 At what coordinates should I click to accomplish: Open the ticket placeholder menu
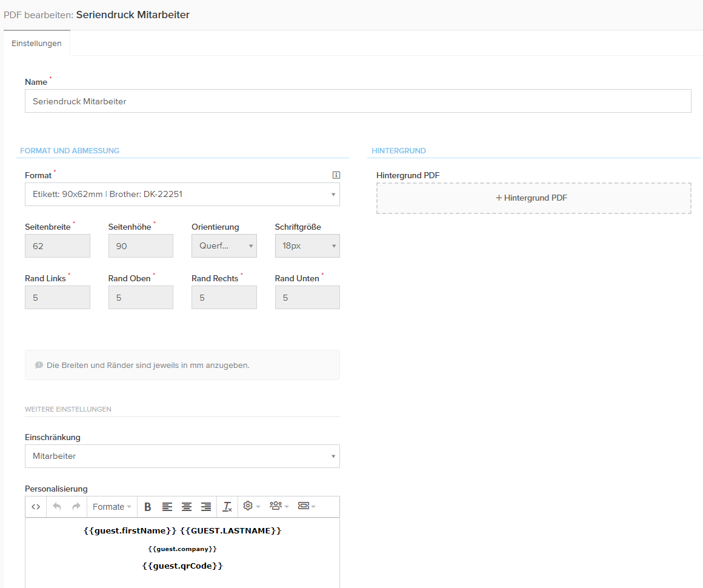307,506
